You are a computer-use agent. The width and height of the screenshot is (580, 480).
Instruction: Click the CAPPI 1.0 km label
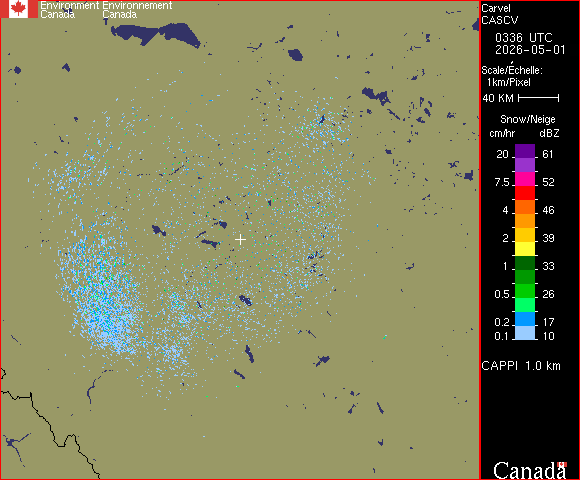[521, 366]
